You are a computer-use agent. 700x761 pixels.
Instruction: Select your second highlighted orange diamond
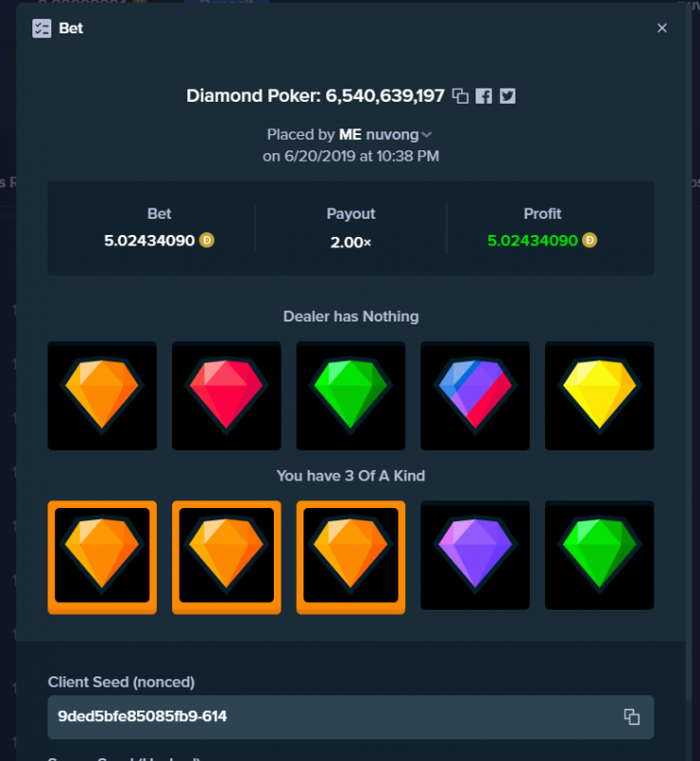(x=226, y=557)
